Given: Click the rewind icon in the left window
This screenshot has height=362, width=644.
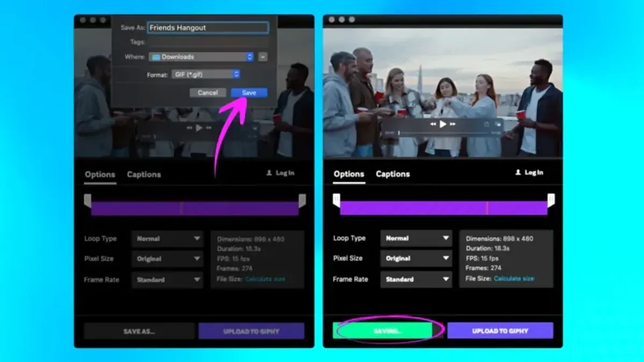Looking at the screenshot, I should point(189,128).
